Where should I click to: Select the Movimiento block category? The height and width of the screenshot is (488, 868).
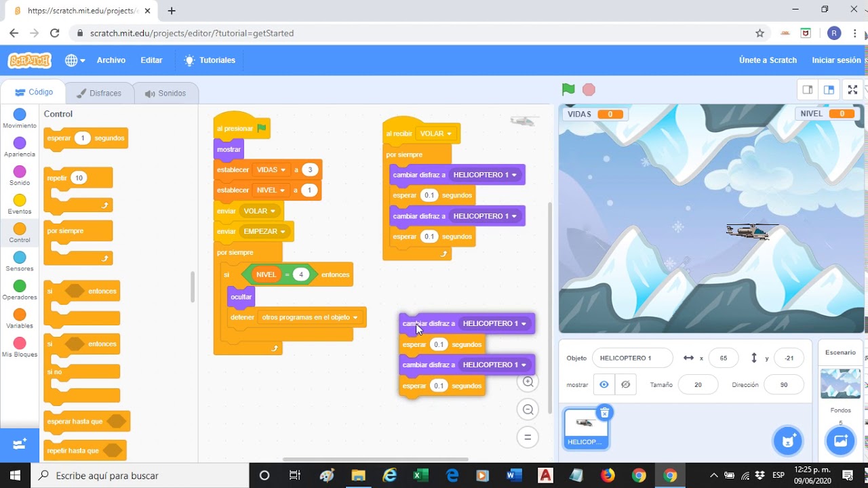click(20, 119)
